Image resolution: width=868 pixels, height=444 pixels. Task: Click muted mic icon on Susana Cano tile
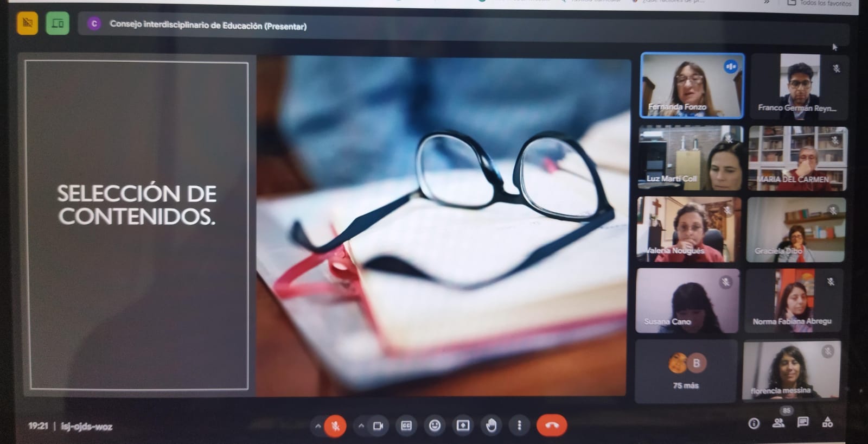(725, 281)
